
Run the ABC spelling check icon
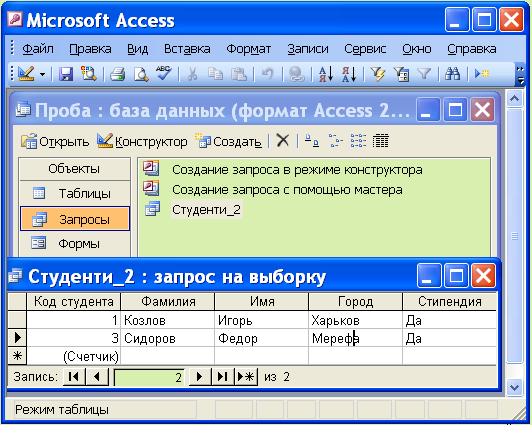tap(164, 73)
